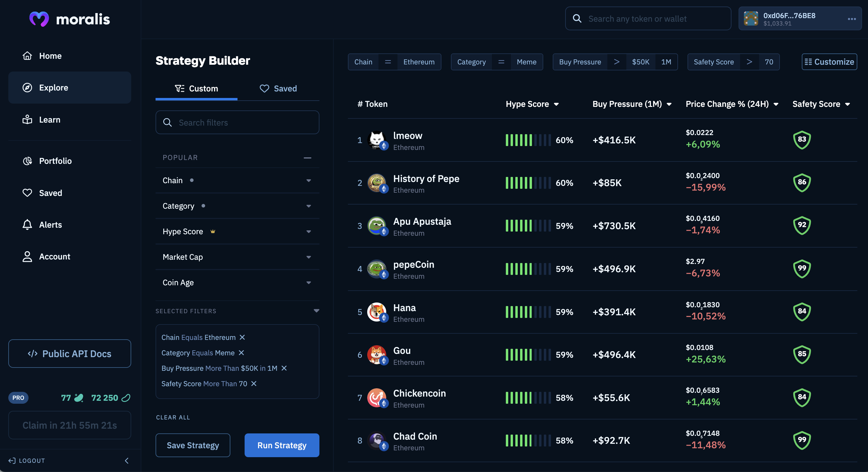Click the crown icon next to Hype Score
868x472 pixels.
(x=213, y=232)
